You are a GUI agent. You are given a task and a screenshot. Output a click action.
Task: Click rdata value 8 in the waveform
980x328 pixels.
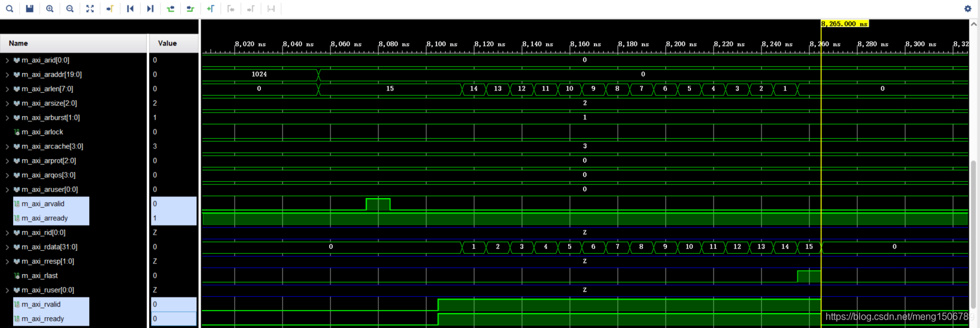641,247
